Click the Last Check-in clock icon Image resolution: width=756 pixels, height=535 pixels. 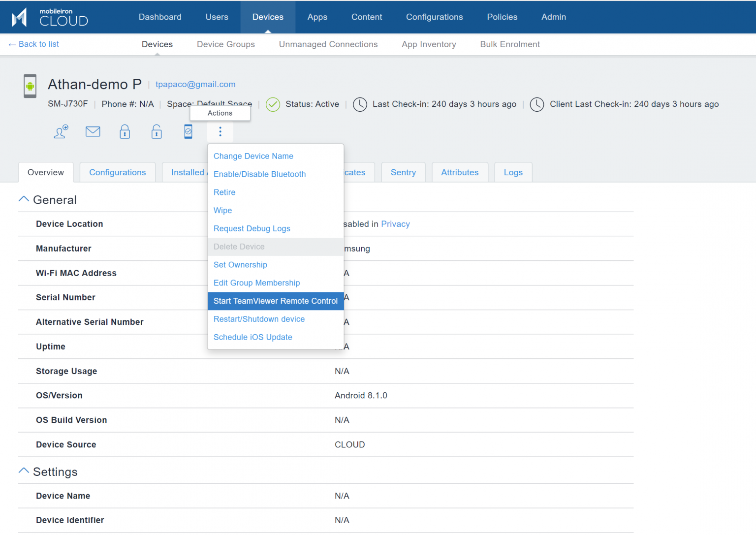tap(360, 104)
